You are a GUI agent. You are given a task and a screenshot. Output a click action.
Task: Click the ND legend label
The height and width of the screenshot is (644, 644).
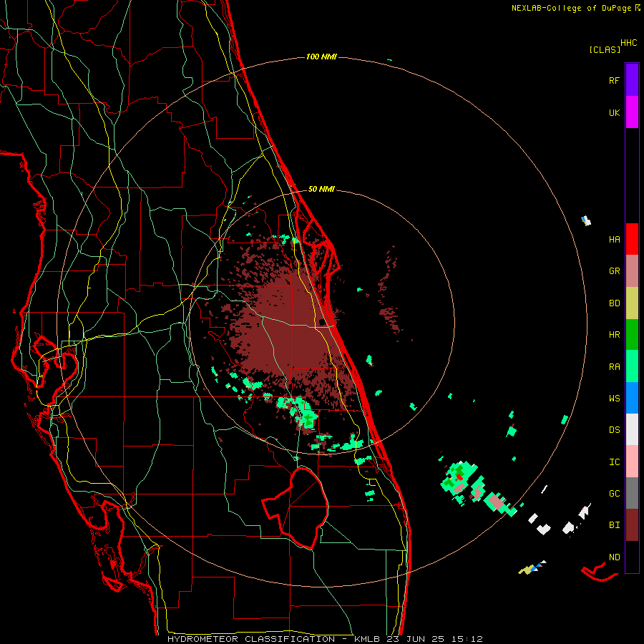[614, 557]
